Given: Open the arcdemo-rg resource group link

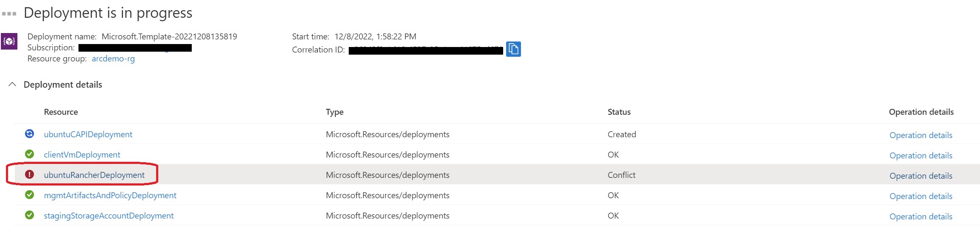Looking at the screenshot, I should click(x=113, y=58).
